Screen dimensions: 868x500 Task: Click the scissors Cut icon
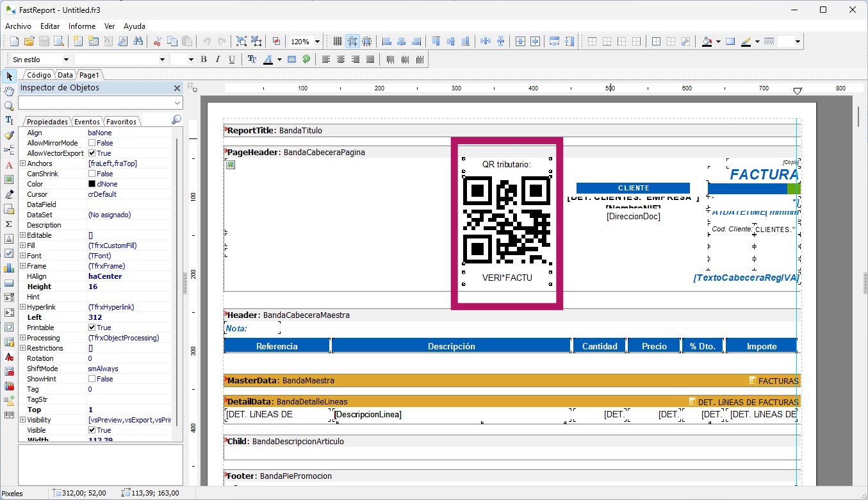click(x=157, y=42)
